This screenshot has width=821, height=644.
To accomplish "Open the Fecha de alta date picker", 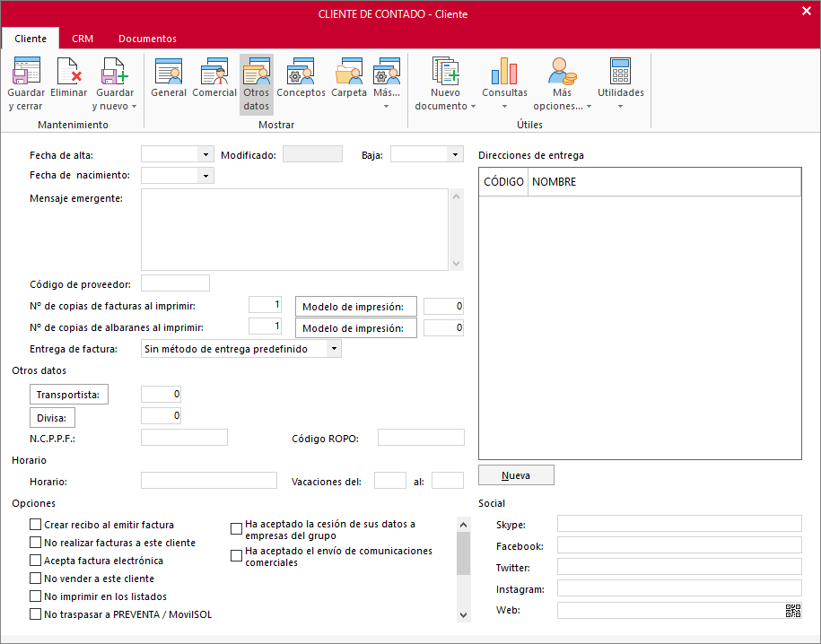I will point(207,154).
